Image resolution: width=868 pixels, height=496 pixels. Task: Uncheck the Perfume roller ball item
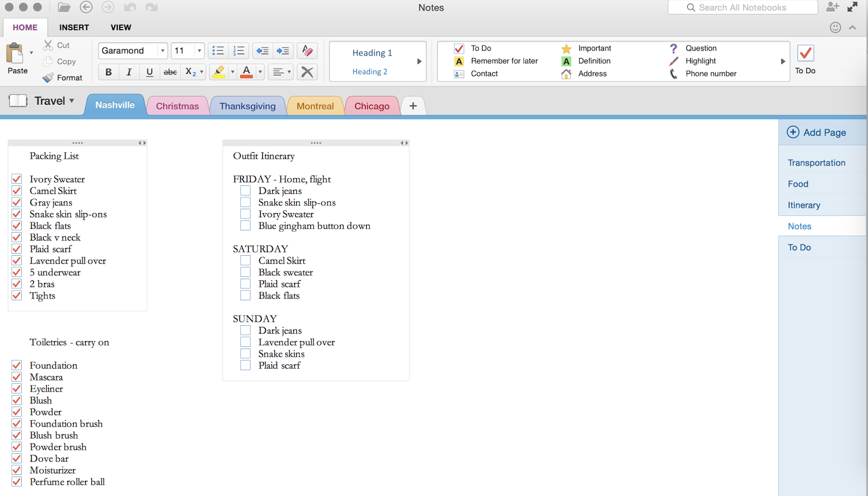pyautogui.click(x=17, y=482)
